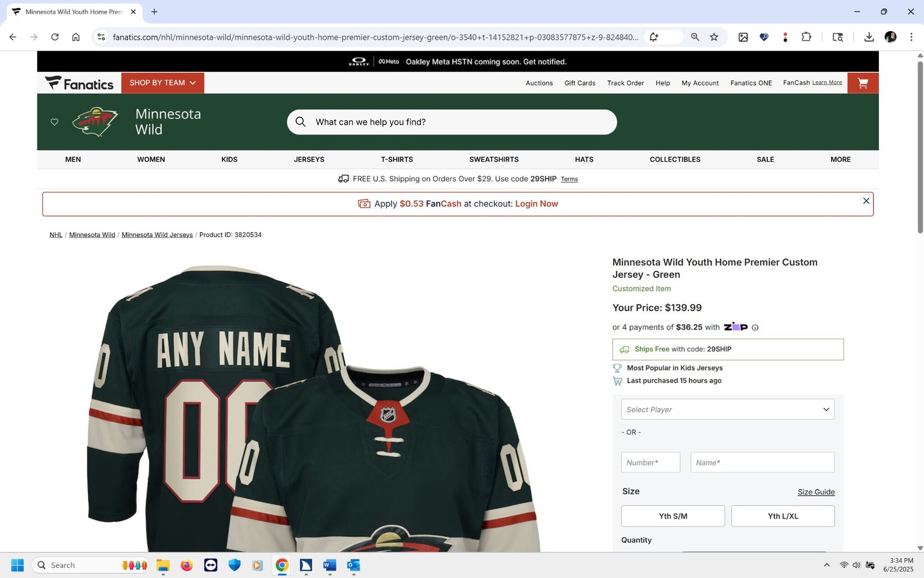The width and height of the screenshot is (924, 578).
Task: Open the T-SHIRTS category menu
Action: coord(397,160)
